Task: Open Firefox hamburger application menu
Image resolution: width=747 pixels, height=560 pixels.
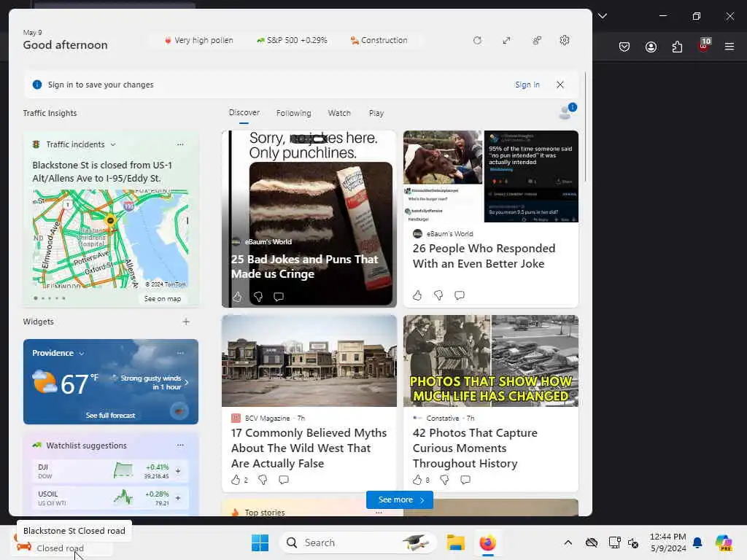Action: (729, 47)
